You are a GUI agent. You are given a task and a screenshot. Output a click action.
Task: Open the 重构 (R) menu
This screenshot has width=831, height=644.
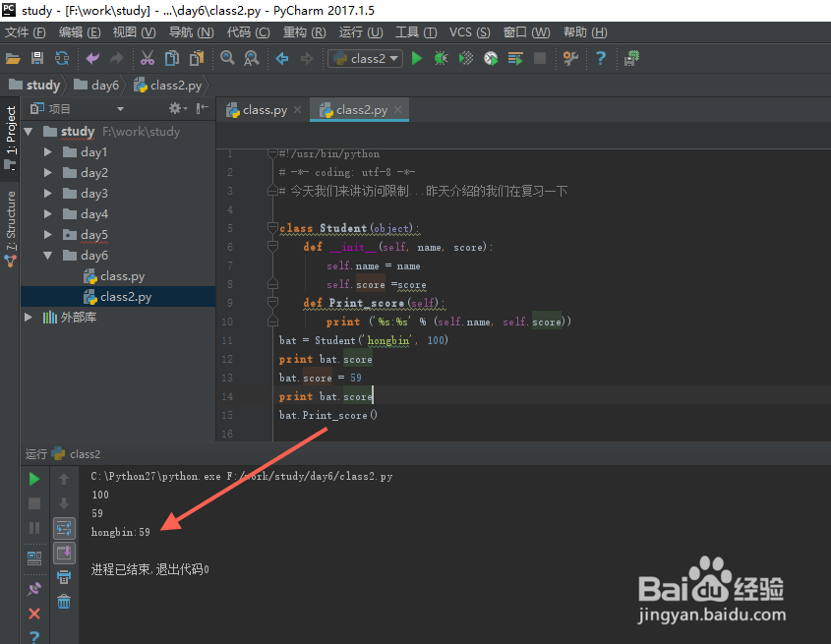[304, 32]
